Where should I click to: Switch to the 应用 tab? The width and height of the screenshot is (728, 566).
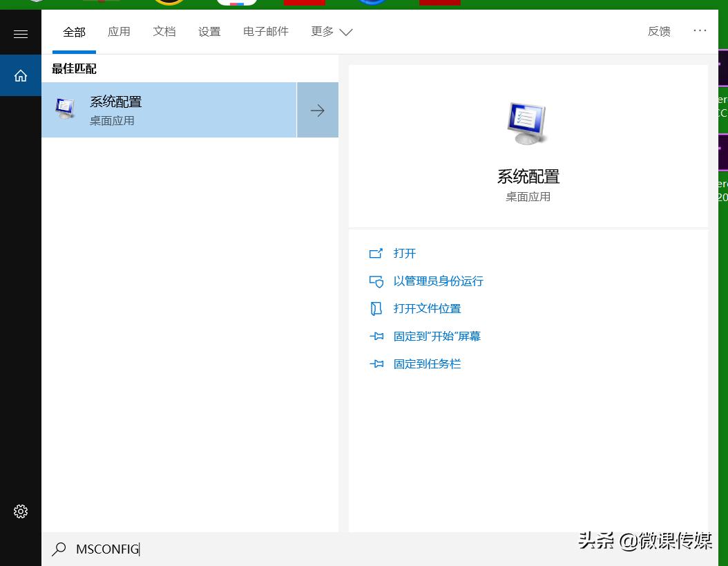click(119, 32)
